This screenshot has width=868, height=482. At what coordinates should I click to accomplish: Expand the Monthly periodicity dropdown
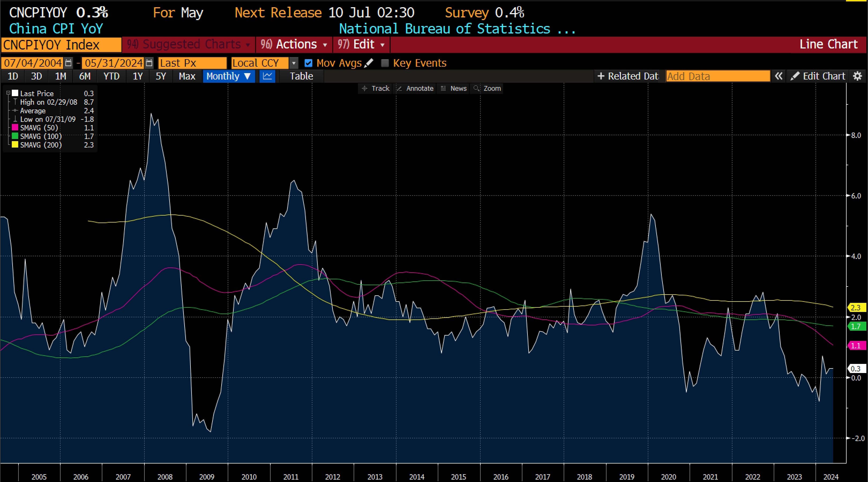pos(229,76)
